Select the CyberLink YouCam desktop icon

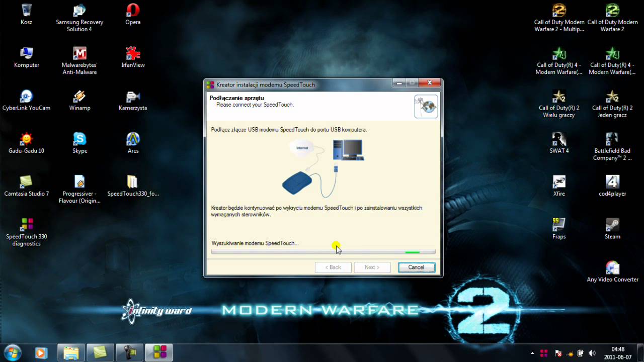pyautogui.click(x=27, y=100)
